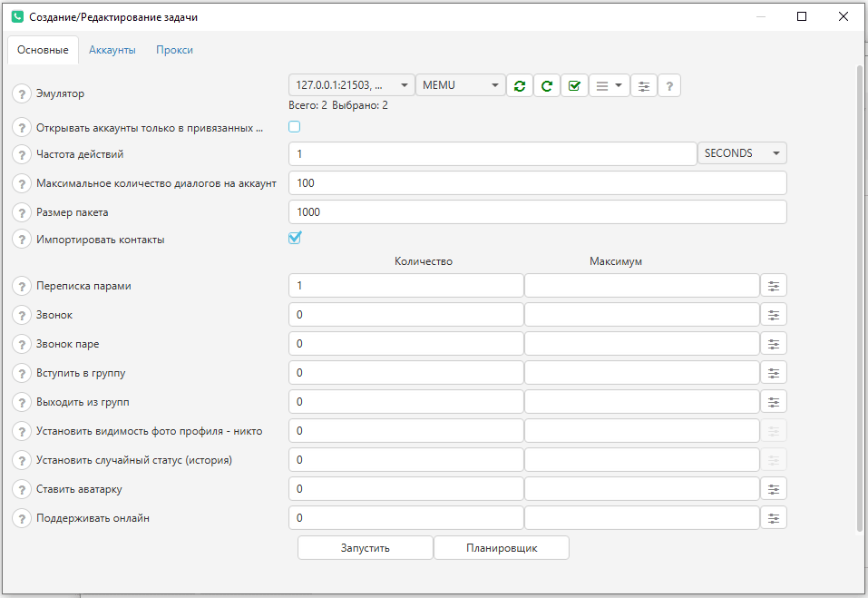Expand the MEMU emulator type dropdown

(461, 85)
